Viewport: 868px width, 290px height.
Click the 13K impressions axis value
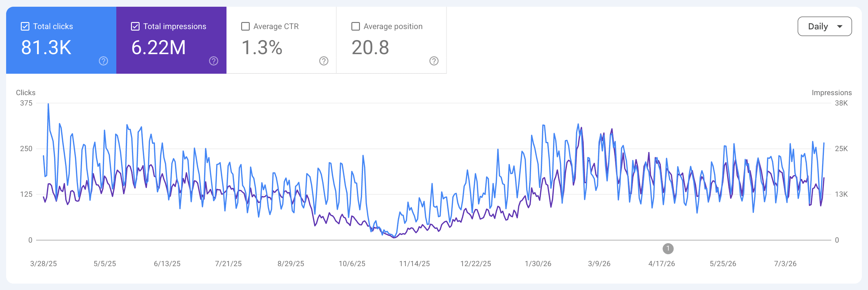pos(841,194)
